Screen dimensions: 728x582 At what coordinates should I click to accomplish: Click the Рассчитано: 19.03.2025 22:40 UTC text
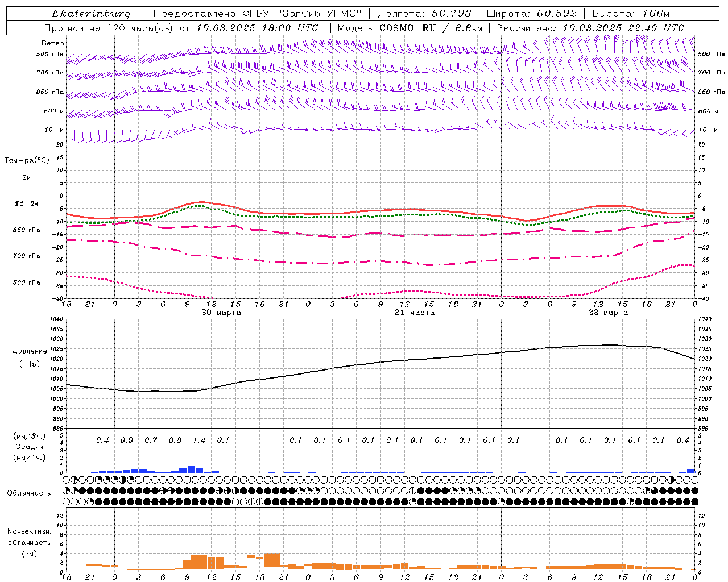pos(590,28)
